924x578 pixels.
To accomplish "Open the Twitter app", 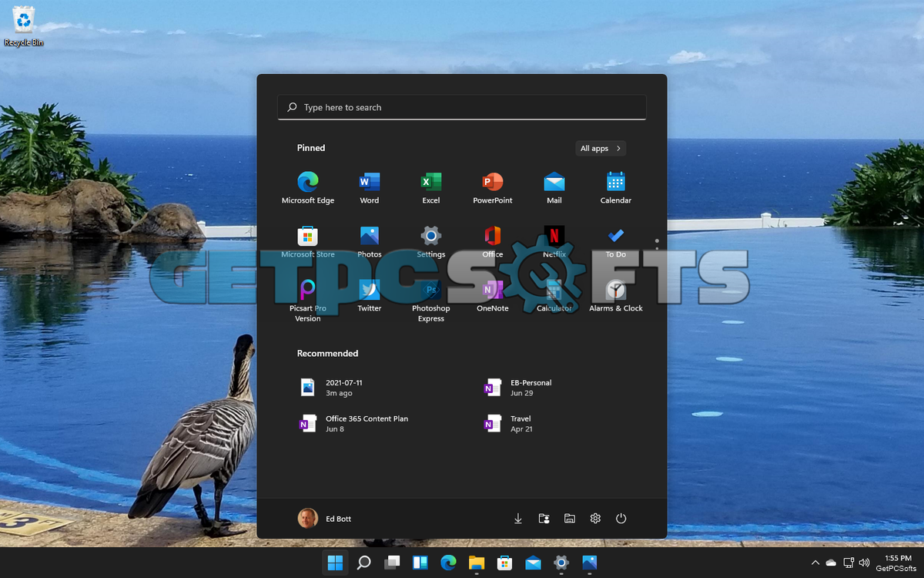I will [370, 296].
